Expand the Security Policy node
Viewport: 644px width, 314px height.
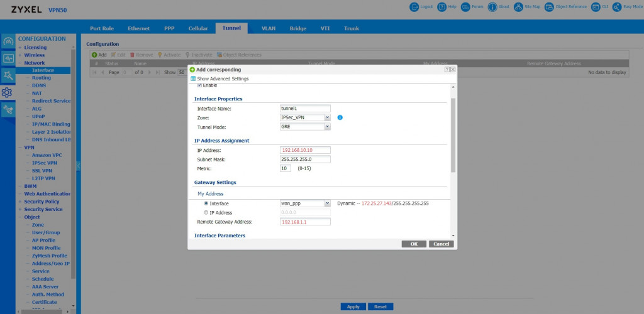[19, 202]
